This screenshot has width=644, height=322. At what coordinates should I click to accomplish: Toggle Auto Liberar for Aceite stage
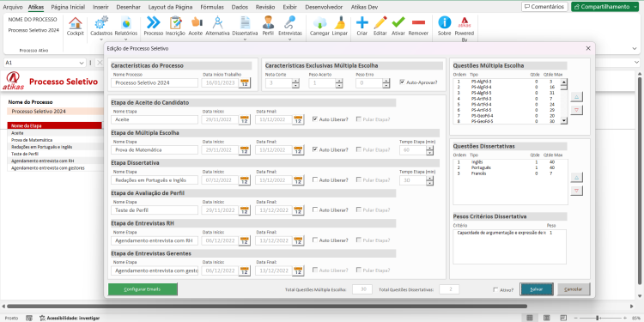(315, 119)
